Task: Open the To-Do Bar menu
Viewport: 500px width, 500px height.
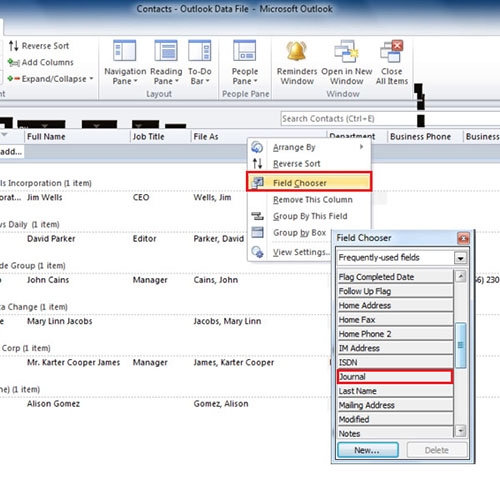Action: [x=199, y=62]
